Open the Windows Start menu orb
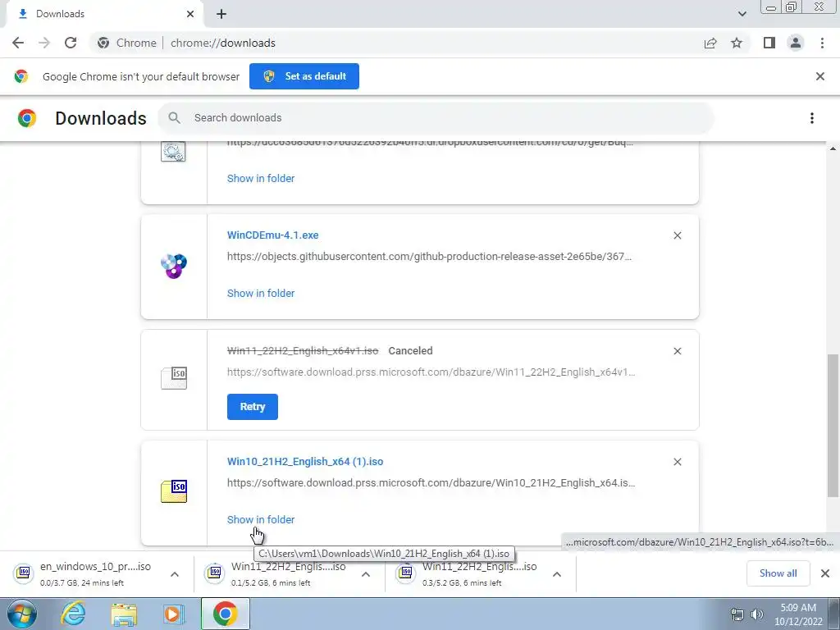Image resolution: width=840 pixels, height=630 pixels. [x=22, y=614]
